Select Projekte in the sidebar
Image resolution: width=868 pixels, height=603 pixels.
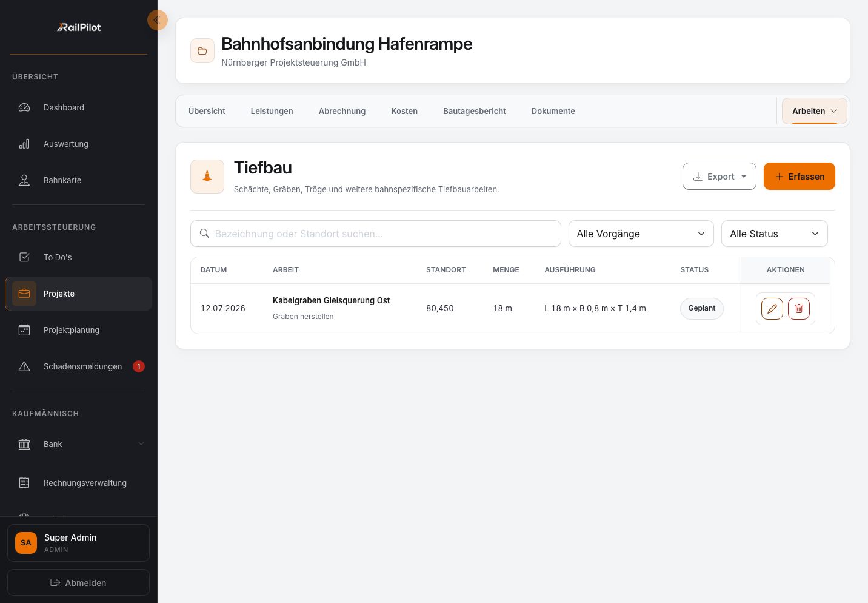pyautogui.click(x=79, y=294)
